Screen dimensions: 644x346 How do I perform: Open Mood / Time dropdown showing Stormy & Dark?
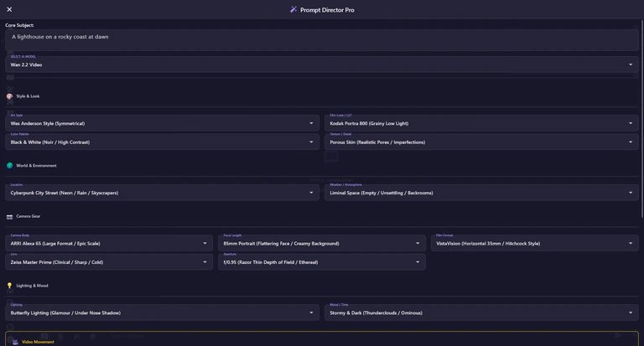pos(481,312)
